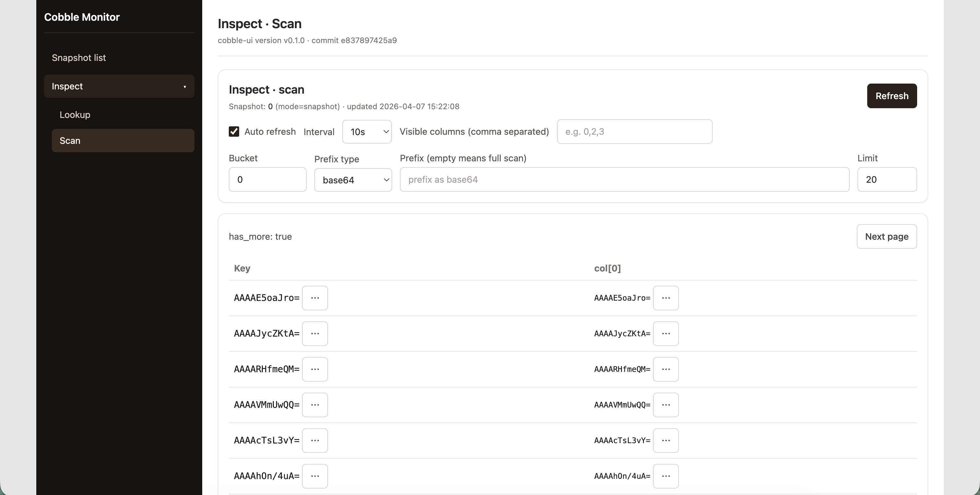The height and width of the screenshot is (495, 980).
Task: Expand col[0] value AAAAVMmUwQQ= with ellipsis
Action: [x=665, y=405]
